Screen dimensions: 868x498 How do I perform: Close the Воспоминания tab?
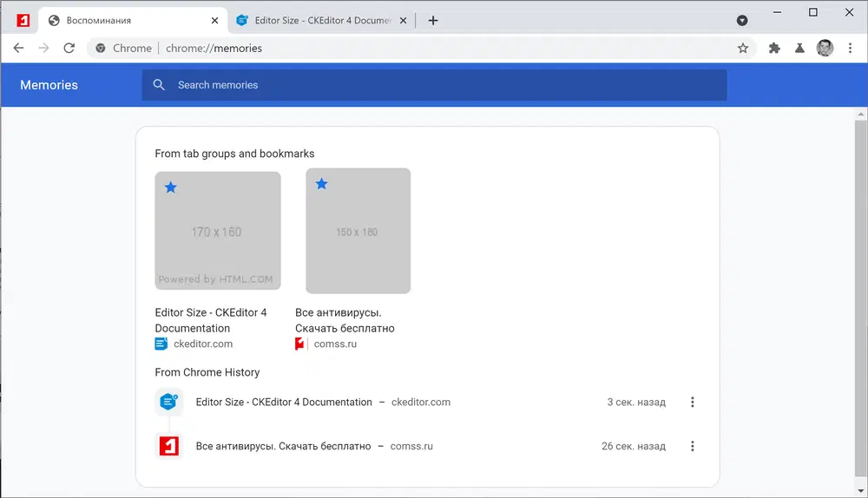pyautogui.click(x=214, y=21)
